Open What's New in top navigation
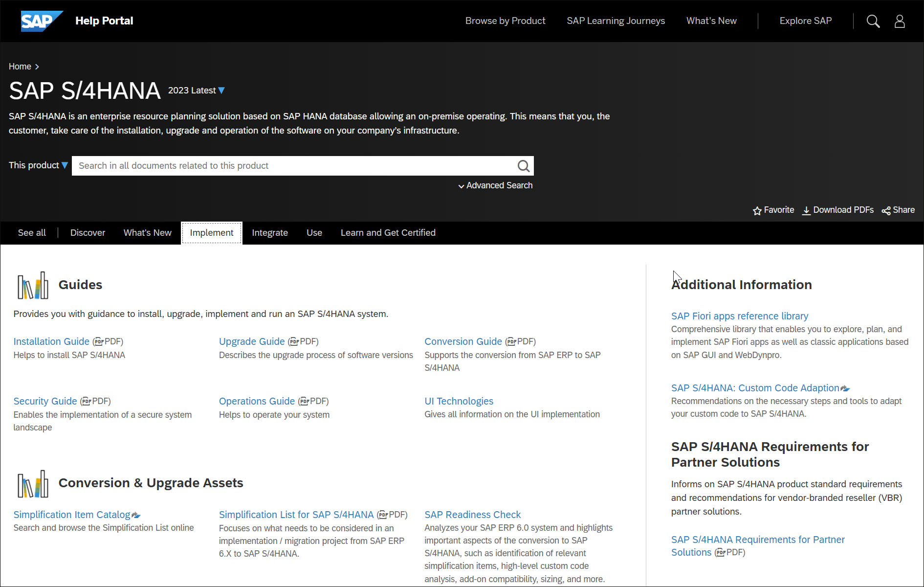The width and height of the screenshot is (924, 587). (x=711, y=21)
